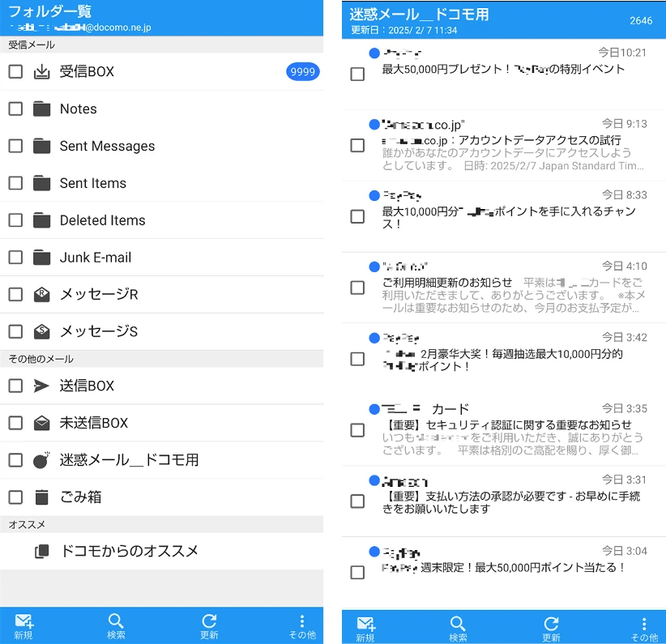This screenshot has width=666, height=644.
Task: Click the 受信BOX inbox tray icon
Action: [x=41, y=72]
